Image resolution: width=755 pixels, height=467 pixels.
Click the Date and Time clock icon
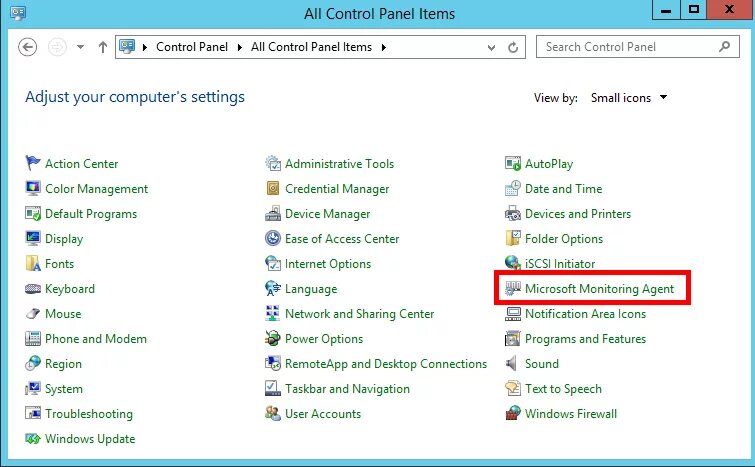click(x=513, y=188)
